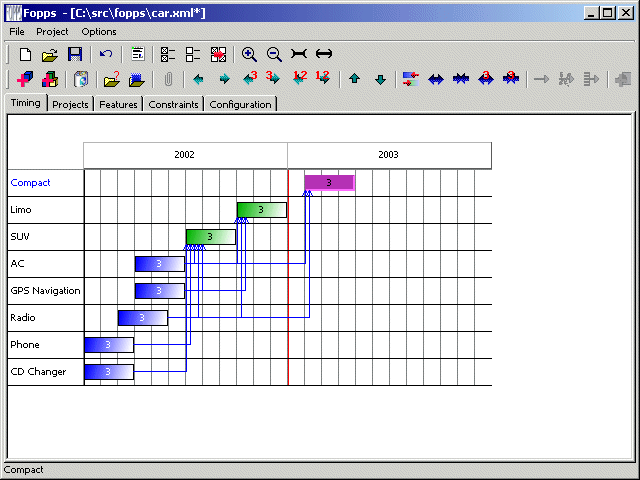Screen dimensions: 640x480
Task: Click the green Limo timeline bar
Action: (262, 210)
